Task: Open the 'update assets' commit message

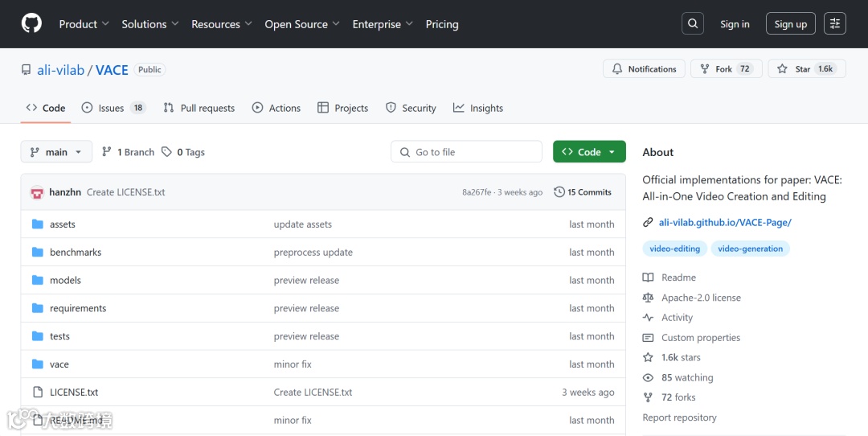Action: (x=303, y=224)
